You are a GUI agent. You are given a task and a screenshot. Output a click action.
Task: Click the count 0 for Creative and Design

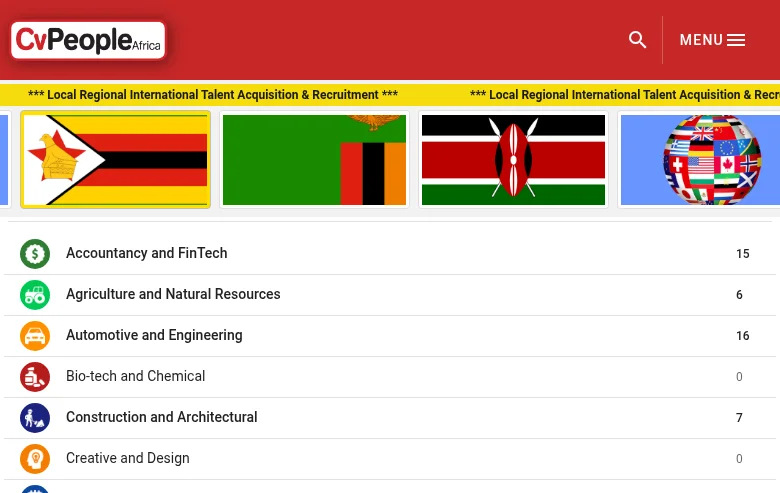click(739, 459)
